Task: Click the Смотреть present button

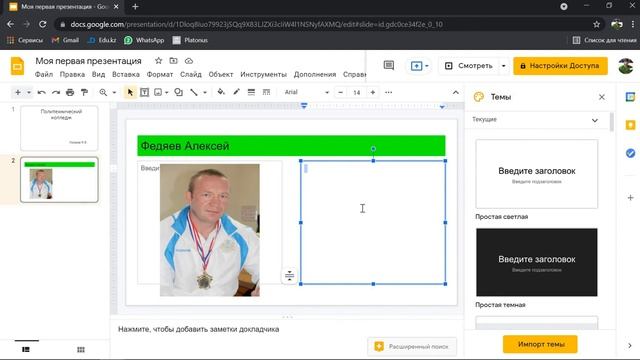Action: (469, 66)
